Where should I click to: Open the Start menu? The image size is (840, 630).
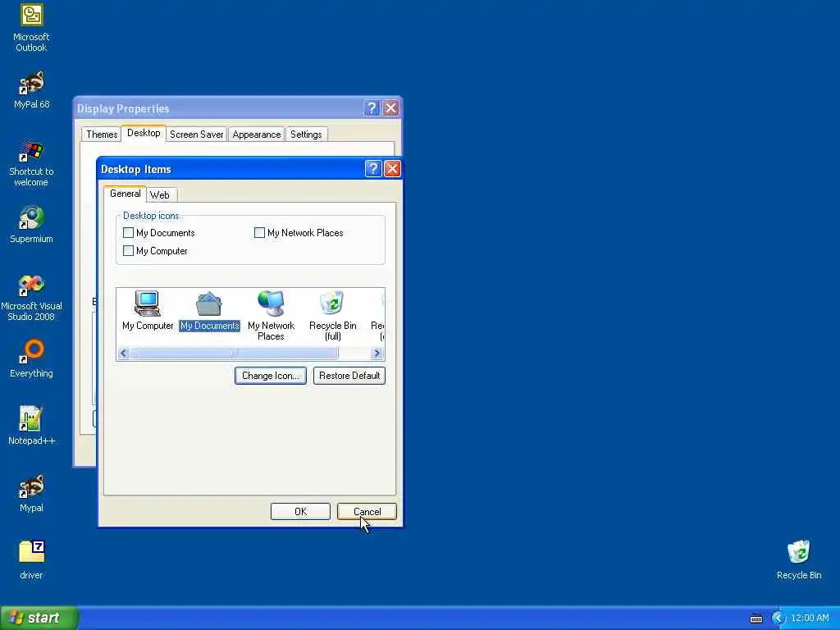39,618
